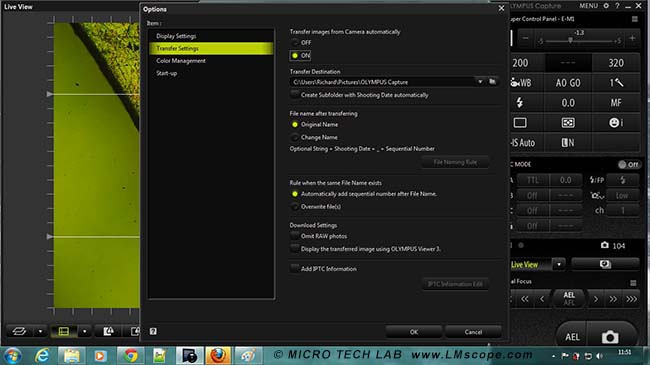Viewport: 650px width, 365px height.
Task: Adjust exposure compensation slider
Action: 570,40
